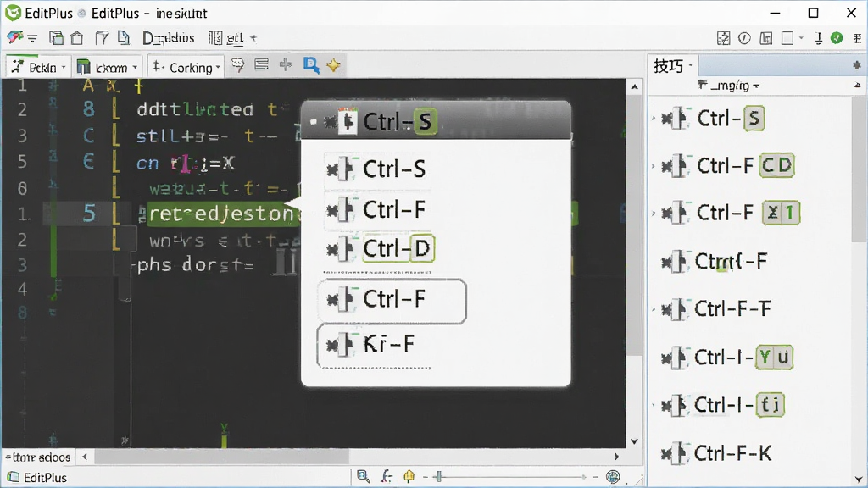Click the _mping sort header in right panel
Screen dimensions: 868x488
point(728,86)
